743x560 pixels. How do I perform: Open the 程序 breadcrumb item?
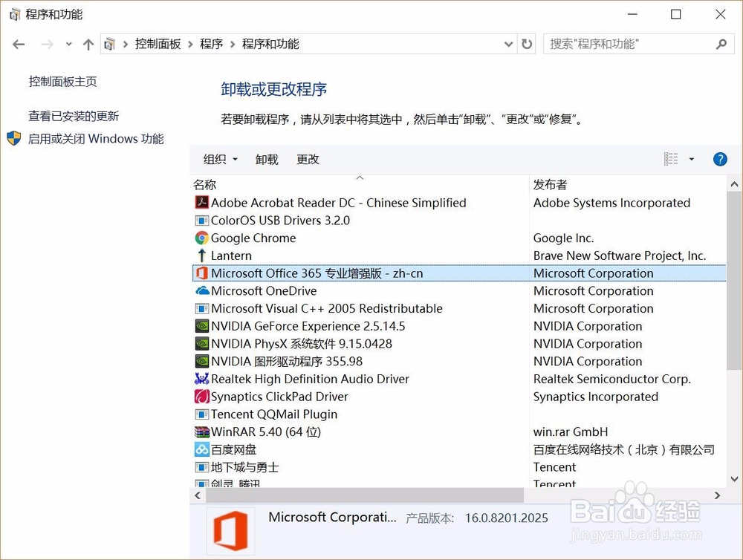click(x=211, y=44)
